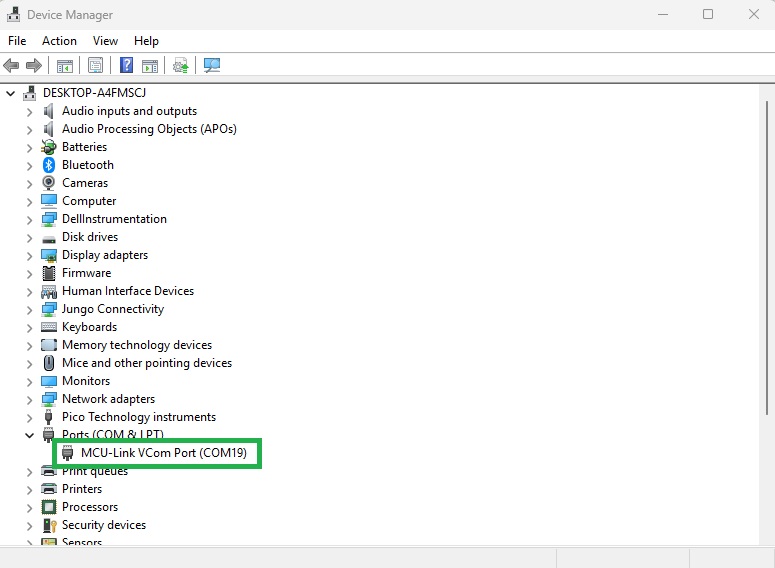
Task: Click the Keyboards category icon
Action: (49, 327)
